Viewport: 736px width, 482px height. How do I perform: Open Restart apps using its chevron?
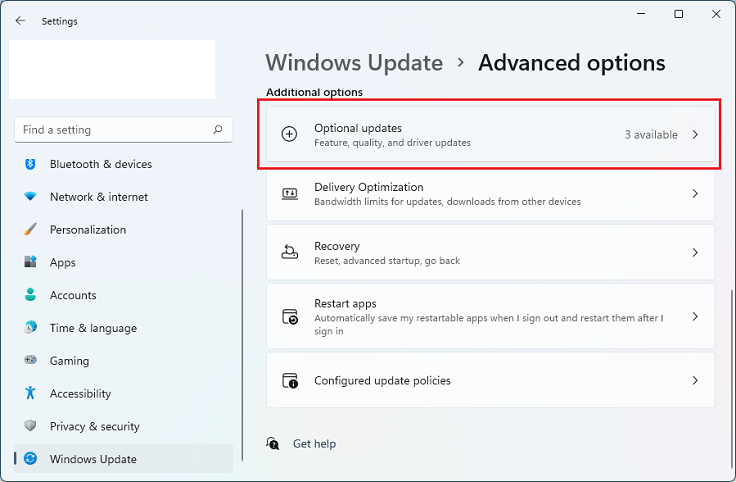pos(695,317)
